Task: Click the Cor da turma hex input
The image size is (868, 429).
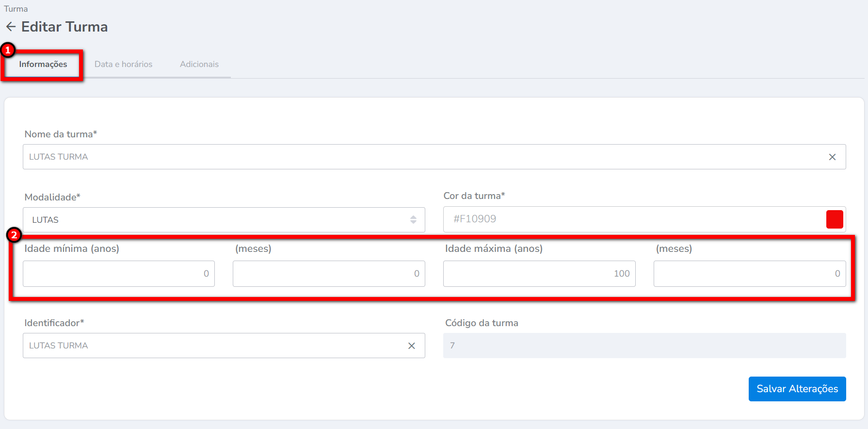Action: point(630,219)
